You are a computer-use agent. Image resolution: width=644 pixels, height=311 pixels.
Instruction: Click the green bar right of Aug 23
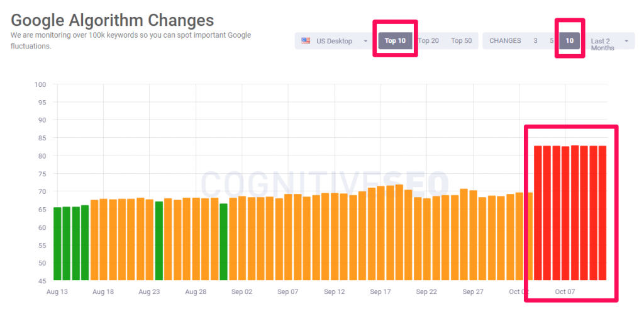tap(159, 240)
